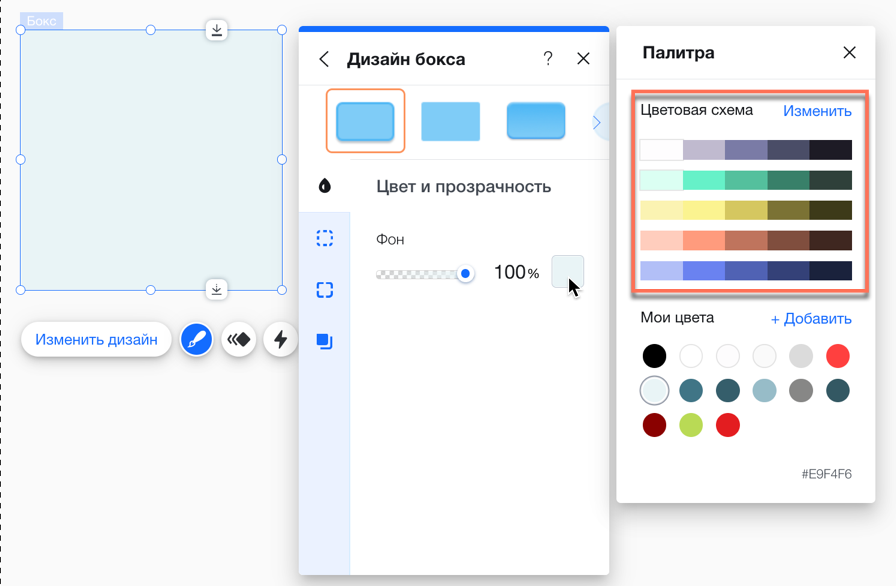Close the Палитра panel
This screenshot has height=586, width=896.
click(850, 53)
